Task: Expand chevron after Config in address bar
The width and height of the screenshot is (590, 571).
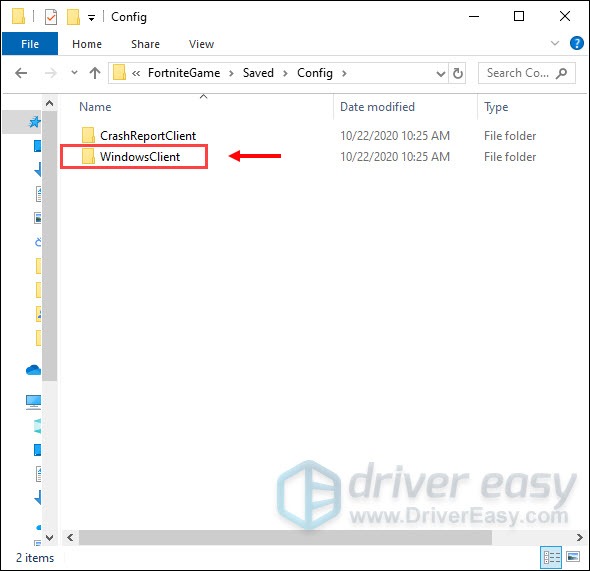Action: click(x=344, y=73)
